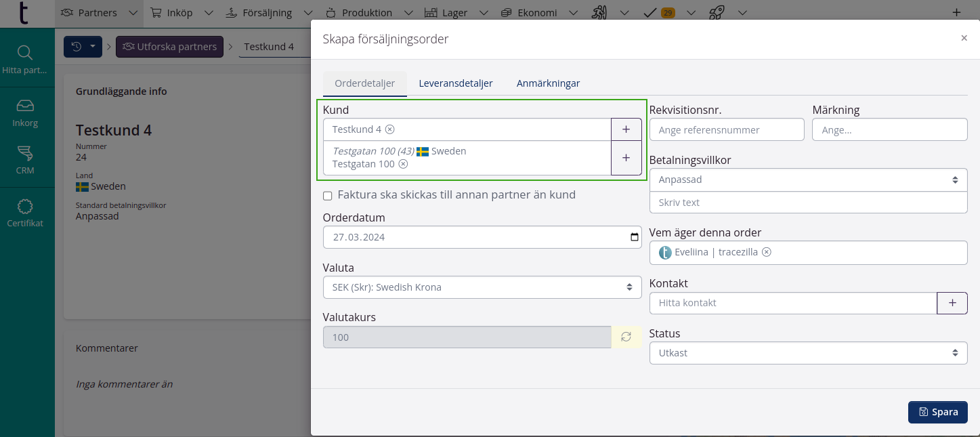The image size is (980, 437).
Task: Open the Betalningsvillkor dropdown
Action: [808, 180]
